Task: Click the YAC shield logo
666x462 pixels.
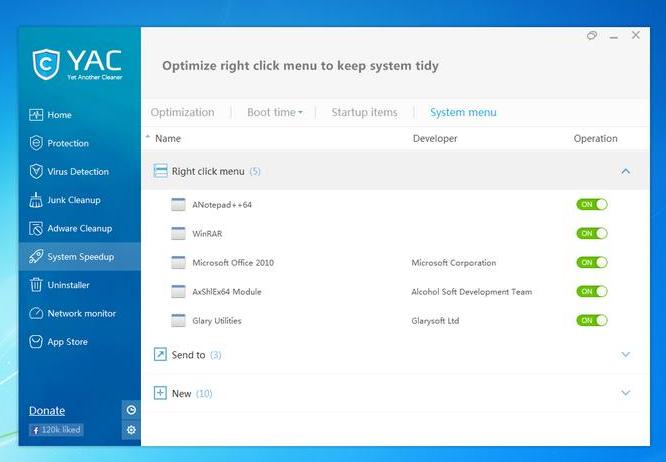Action: click(x=46, y=65)
